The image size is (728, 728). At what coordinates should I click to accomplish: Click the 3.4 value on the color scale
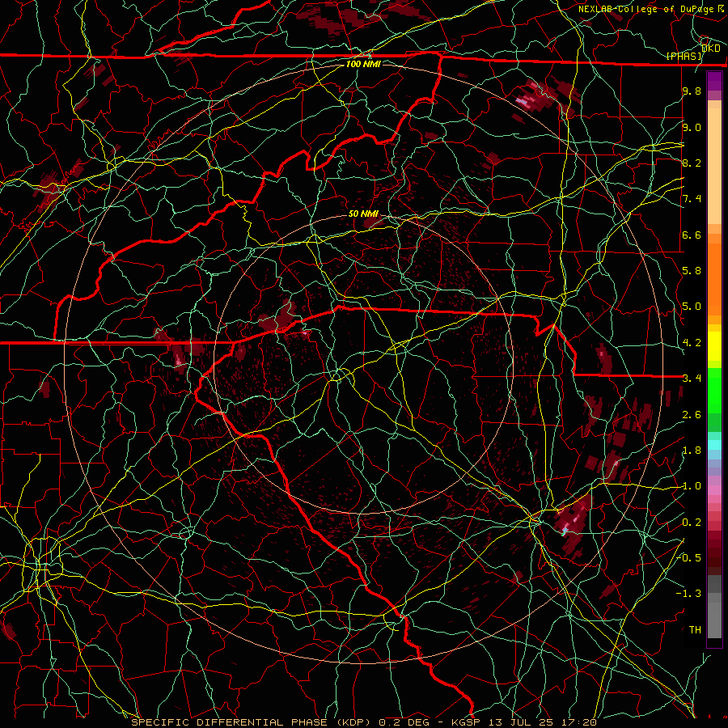click(x=692, y=379)
